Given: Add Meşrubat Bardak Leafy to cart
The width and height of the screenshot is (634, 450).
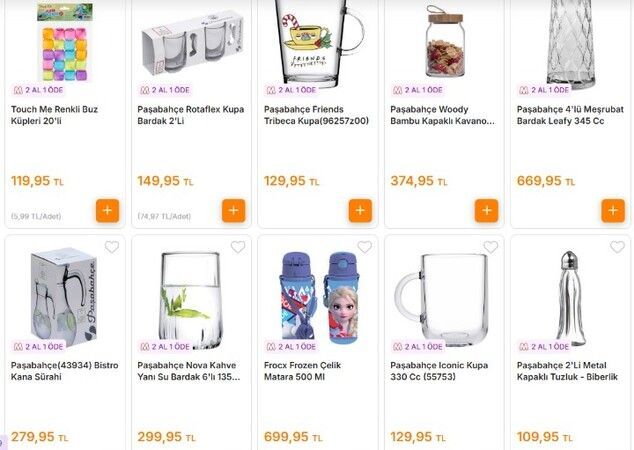Looking at the screenshot, I should 613,211.
